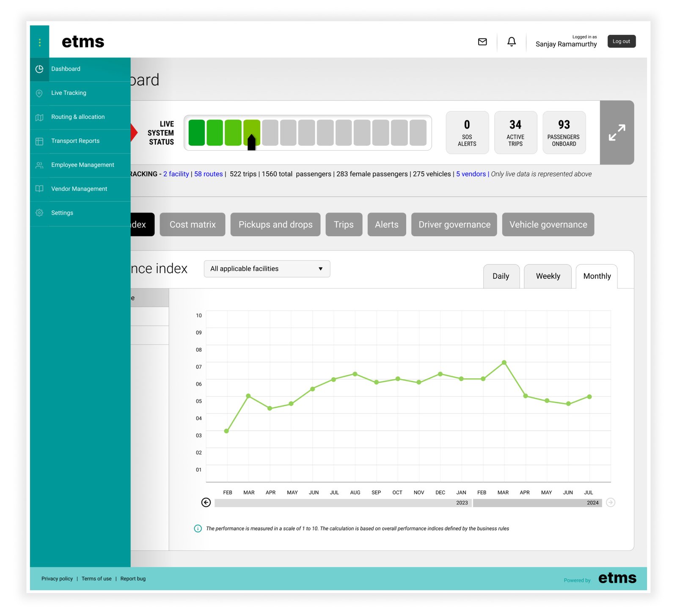The image size is (677, 616).
Task: Select the Cost matrix tab
Action: click(x=193, y=225)
